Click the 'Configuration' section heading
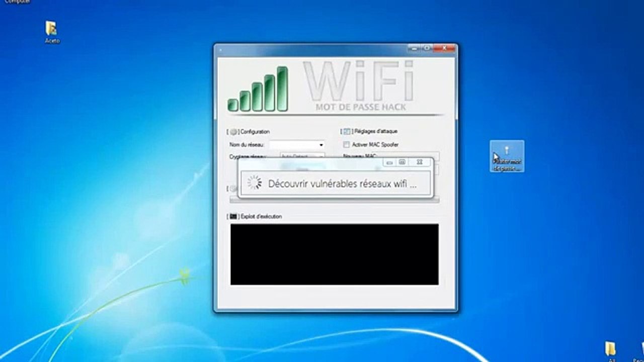This screenshot has width=644, height=362. [255, 132]
